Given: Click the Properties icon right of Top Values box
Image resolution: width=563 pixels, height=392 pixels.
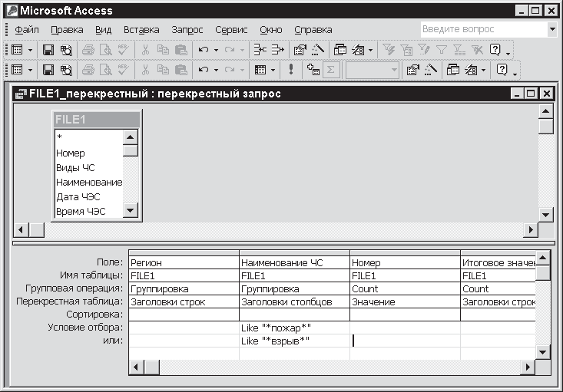Looking at the screenshot, I should point(413,70).
